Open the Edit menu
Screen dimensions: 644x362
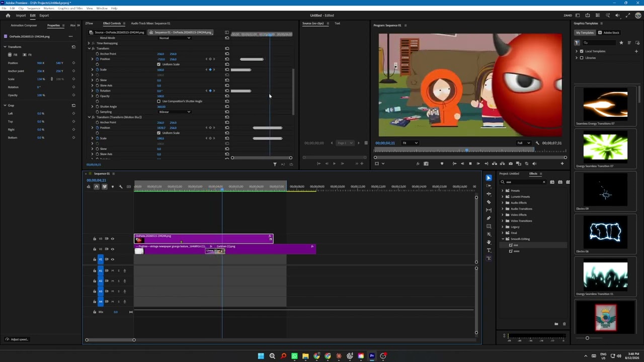pos(13,9)
